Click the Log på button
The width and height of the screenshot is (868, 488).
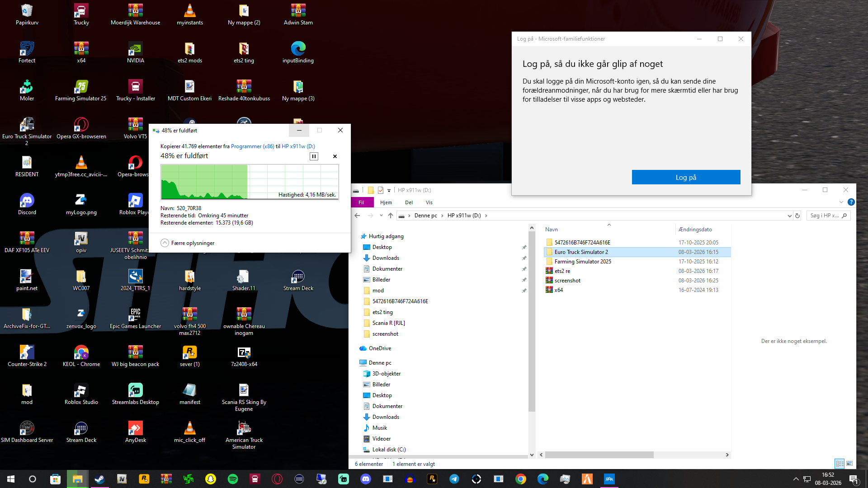click(x=686, y=177)
